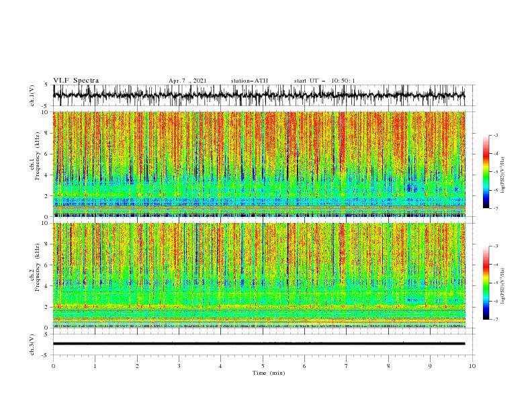Click the ch.1 spectrogram panel
The height and width of the screenshot is (411, 532).
coord(259,164)
